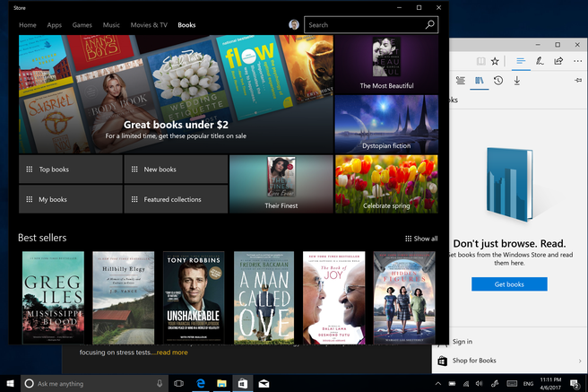Click the Make a Web Note pen icon
Viewport: 588px width, 392px height.
click(540, 61)
